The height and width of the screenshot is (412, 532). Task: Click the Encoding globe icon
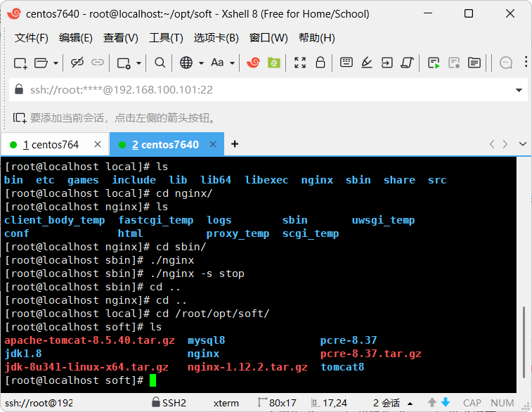click(186, 63)
